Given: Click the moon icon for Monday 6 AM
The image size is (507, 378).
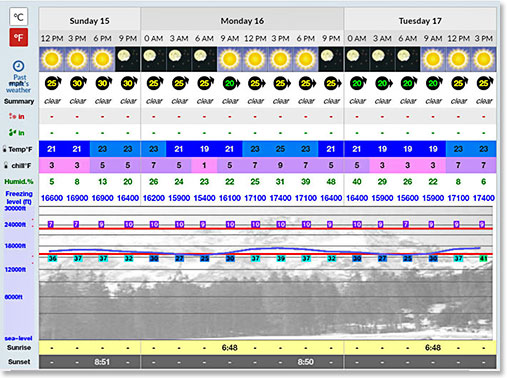Looking at the screenshot, I should (204, 59).
